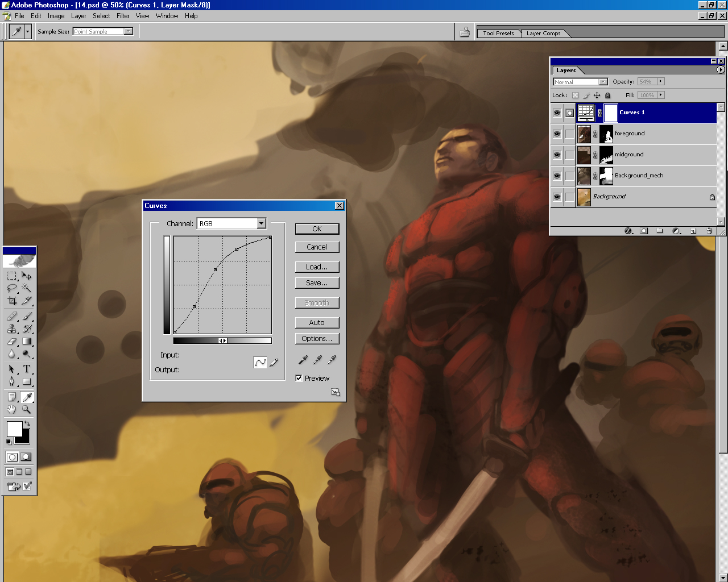Hide the Background_mech layer
This screenshot has width=728, height=582.
point(557,176)
